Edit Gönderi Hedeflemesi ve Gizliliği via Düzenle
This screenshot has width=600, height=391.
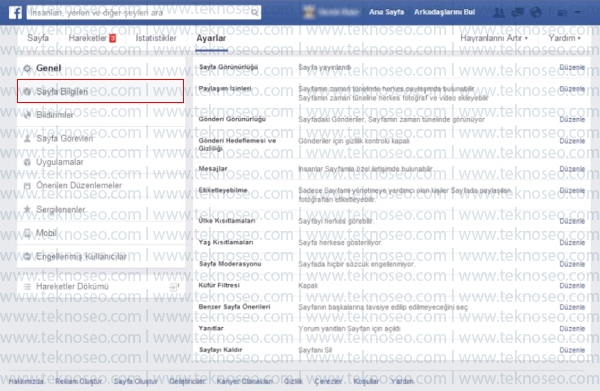tap(572, 141)
